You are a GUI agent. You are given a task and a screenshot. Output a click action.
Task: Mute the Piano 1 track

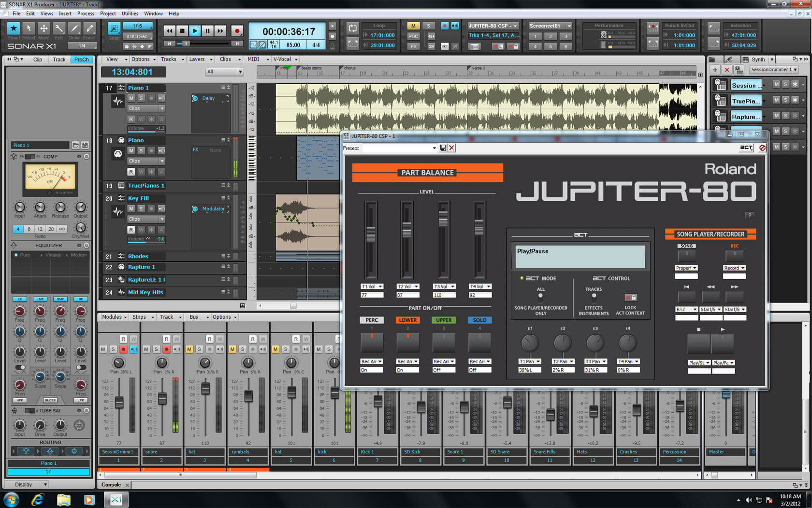131,98
